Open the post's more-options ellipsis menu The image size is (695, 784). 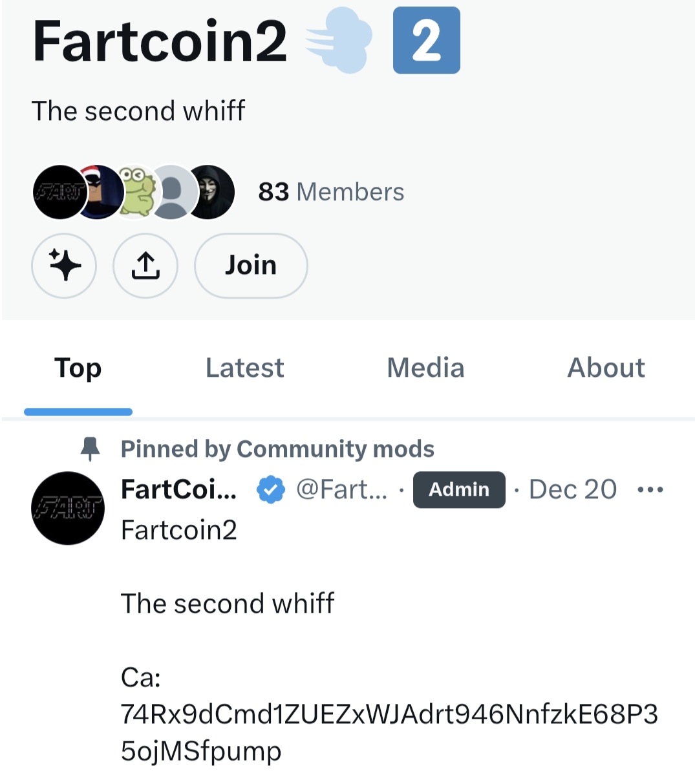click(x=650, y=489)
